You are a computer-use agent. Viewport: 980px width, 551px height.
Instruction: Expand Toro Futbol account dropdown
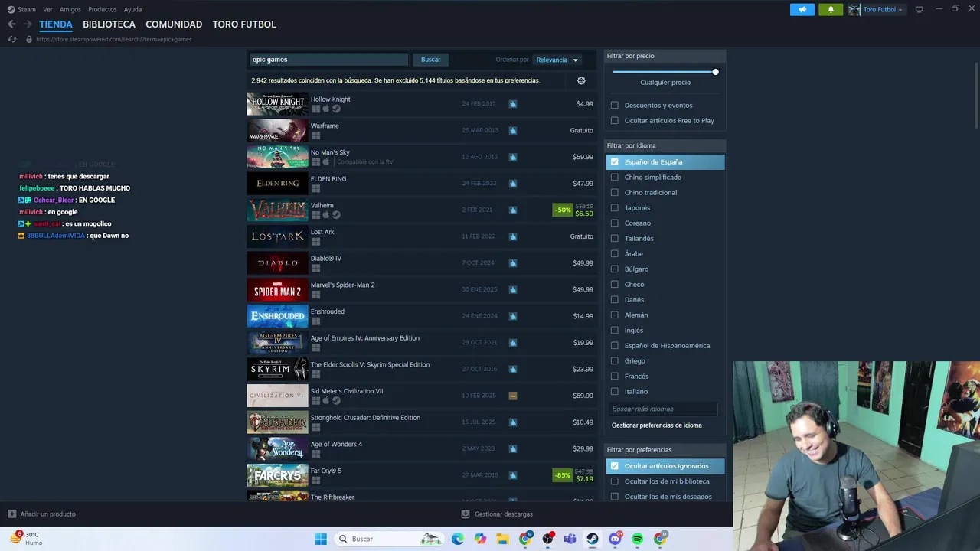(900, 10)
